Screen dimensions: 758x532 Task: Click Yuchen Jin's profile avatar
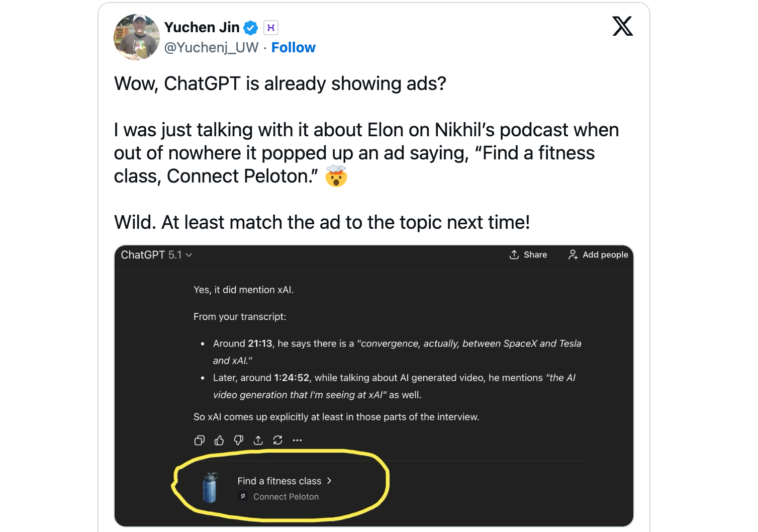pyautogui.click(x=137, y=37)
